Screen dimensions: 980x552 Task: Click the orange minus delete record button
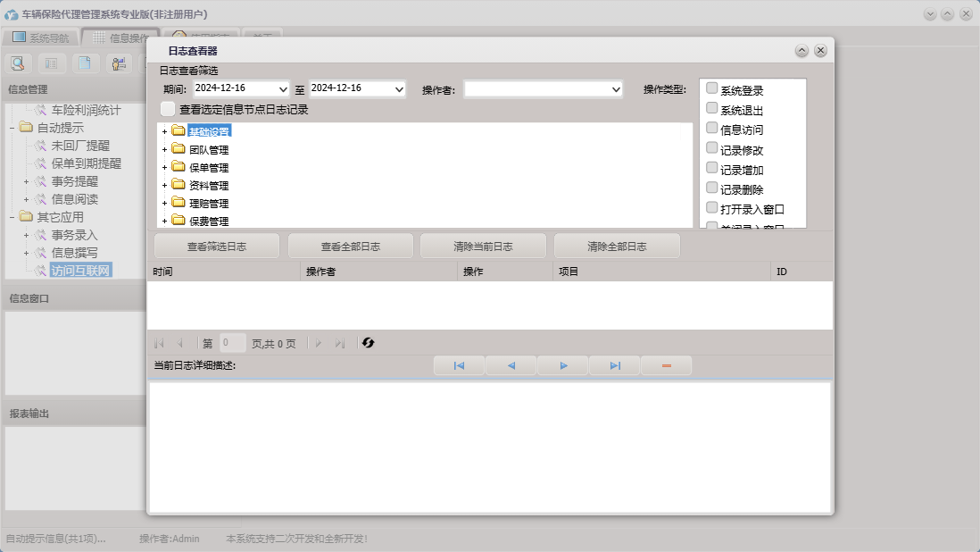pyautogui.click(x=666, y=365)
